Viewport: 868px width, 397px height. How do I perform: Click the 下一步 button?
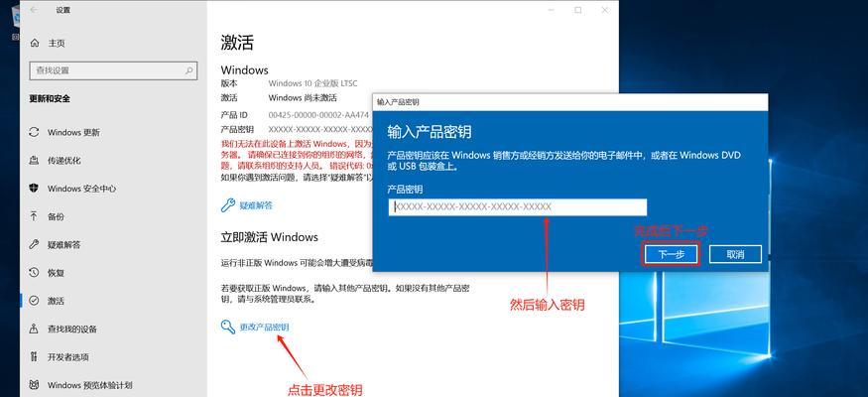[x=671, y=254]
